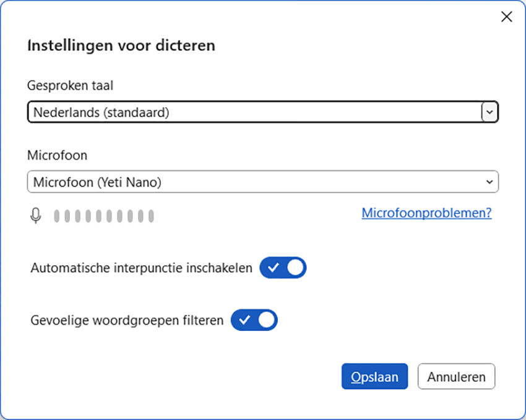Open the Microfoon (Yeti Nano) combo box
This screenshot has height=420, width=526.
point(254,182)
